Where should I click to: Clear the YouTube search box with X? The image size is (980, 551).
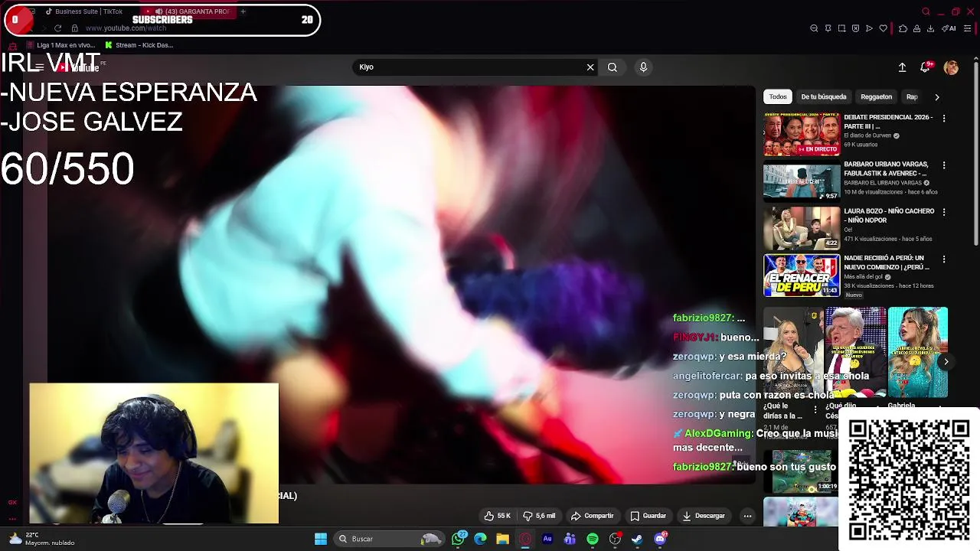(590, 67)
